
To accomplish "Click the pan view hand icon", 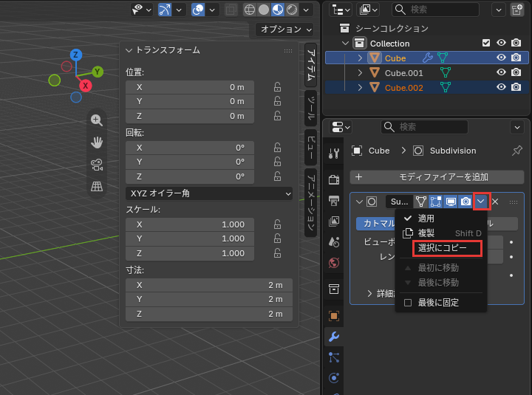I will pyautogui.click(x=97, y=142).
